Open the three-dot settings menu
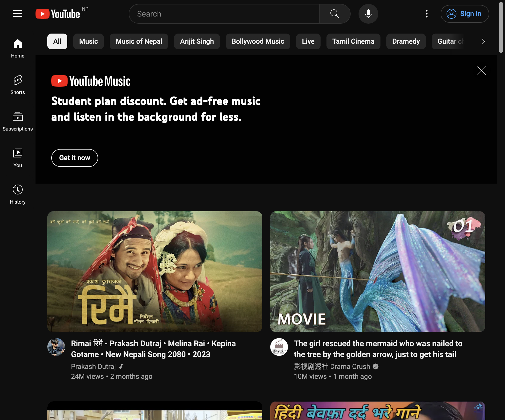The height and width of the screenshot is (420, 505). click(427, 14)
